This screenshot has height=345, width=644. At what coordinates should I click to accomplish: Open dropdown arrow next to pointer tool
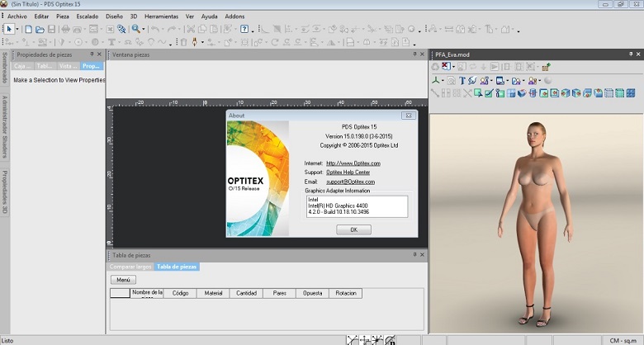coord(17,29)
